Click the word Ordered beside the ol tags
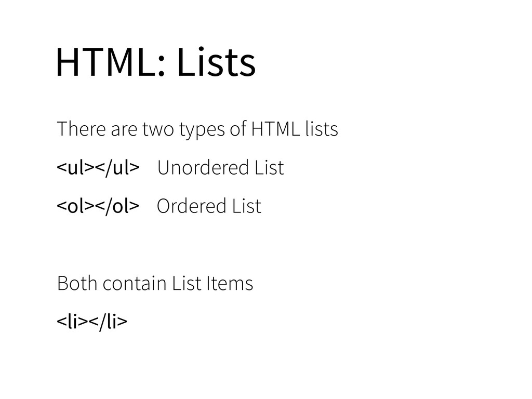Viewport: 532px width, 399px height. 191,206
